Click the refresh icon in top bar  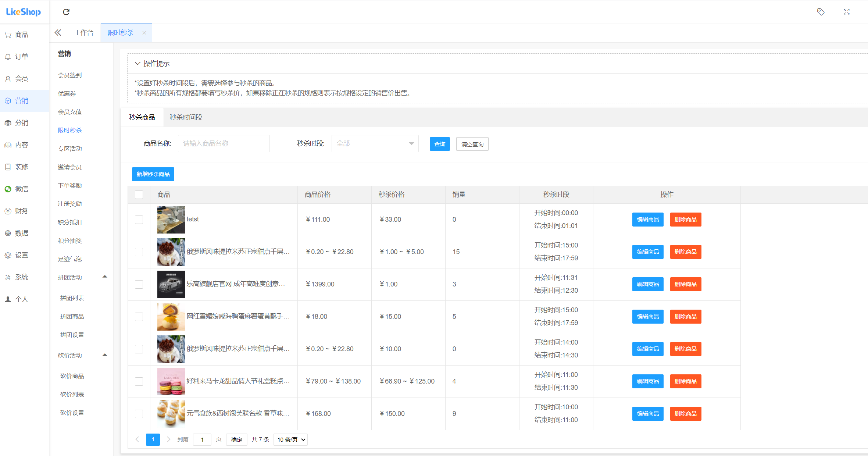click(66, 12)
